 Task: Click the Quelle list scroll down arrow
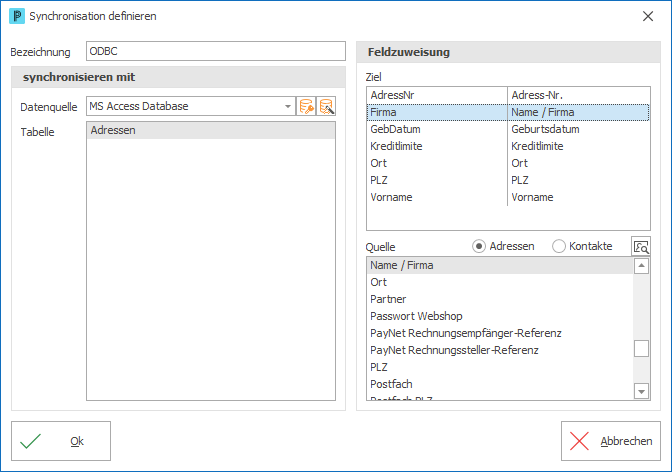click(641, 391)
